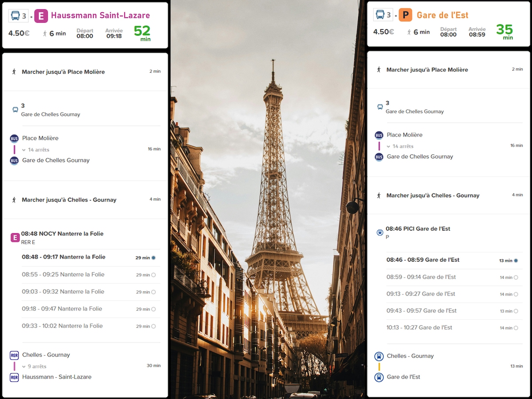Open the Gare de l'Est route title
532x399 pixels.
pos(442,15)
